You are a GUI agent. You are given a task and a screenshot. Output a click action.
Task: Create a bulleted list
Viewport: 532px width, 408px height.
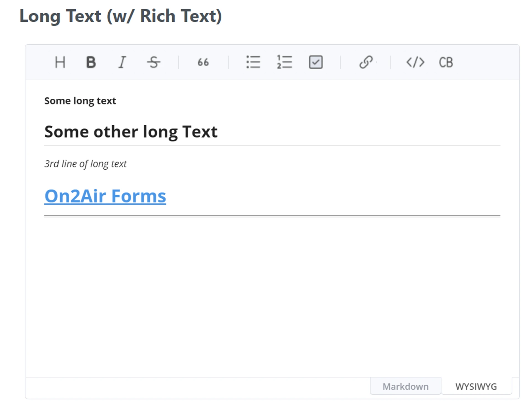point(253,62)
